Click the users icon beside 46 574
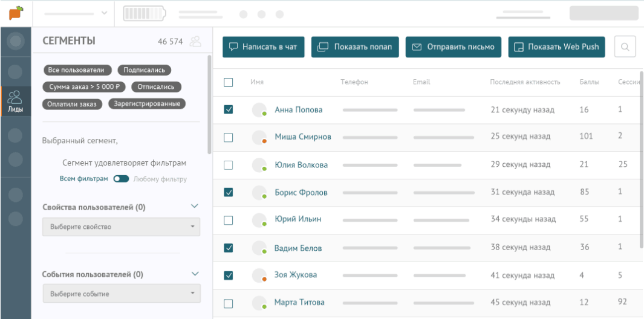 [195, 42]
